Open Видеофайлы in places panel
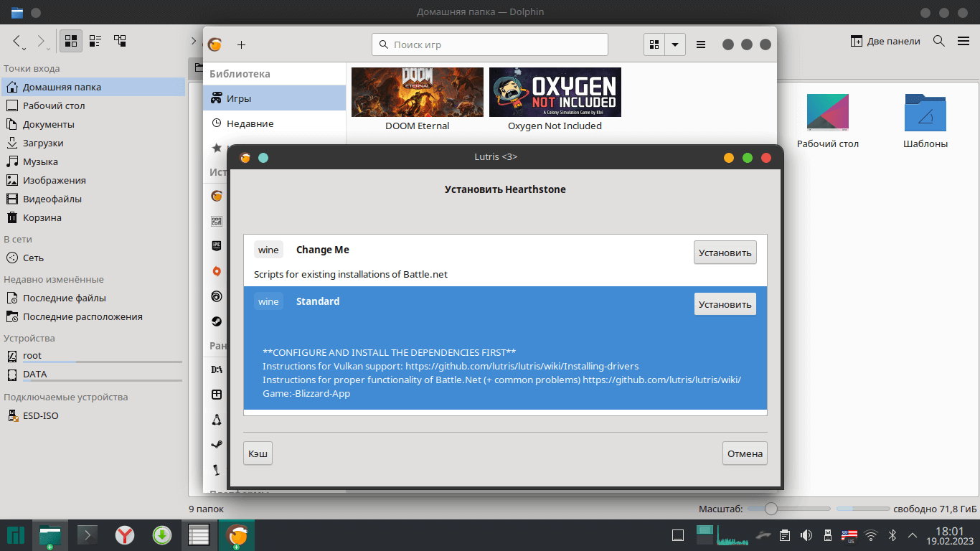The width and height of the screenshot is (980, 551). point(93,199)
